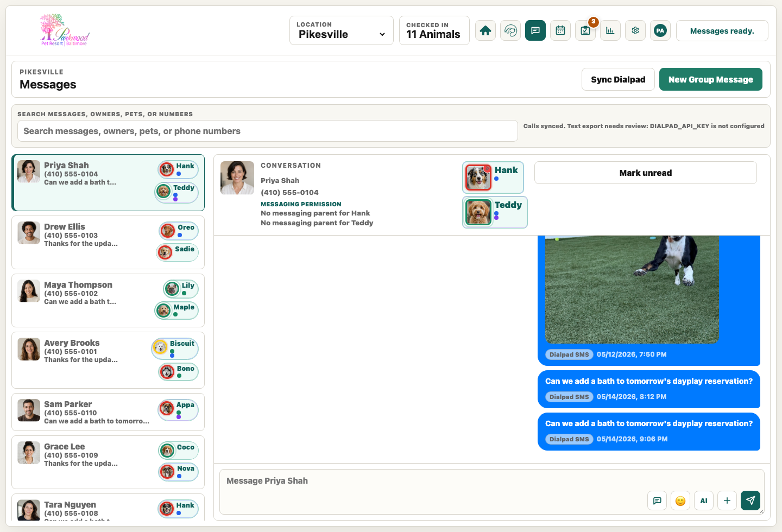Click Priya Shah profile photo in conversation header

(x=237, y=178)
